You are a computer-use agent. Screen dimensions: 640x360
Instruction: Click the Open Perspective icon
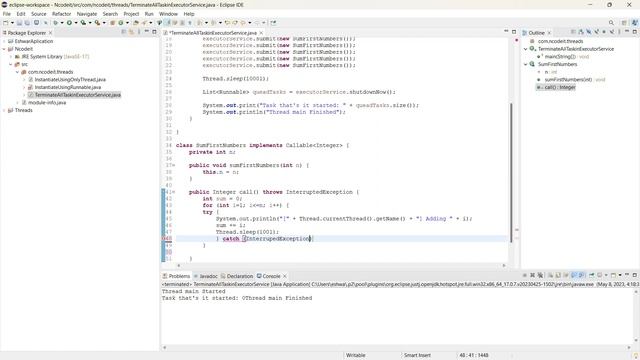(x=624, y=23)
